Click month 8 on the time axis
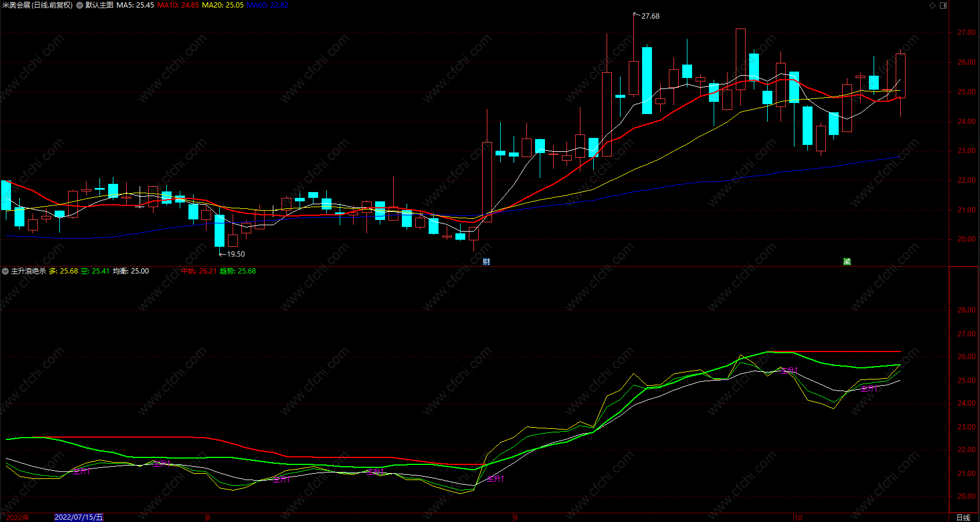The width and height of the screenshot is (980, 522). (208, 517)
